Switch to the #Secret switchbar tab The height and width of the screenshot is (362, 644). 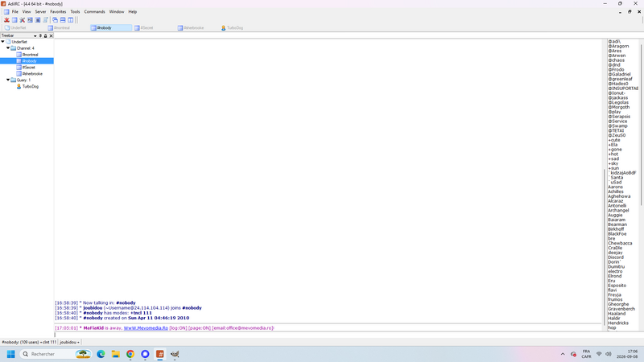pos(155,28)
